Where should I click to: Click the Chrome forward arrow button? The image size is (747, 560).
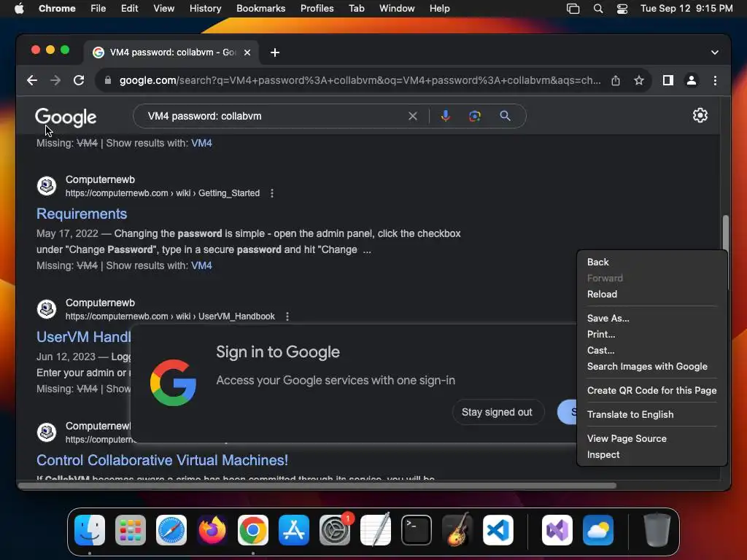coord(55,80)
